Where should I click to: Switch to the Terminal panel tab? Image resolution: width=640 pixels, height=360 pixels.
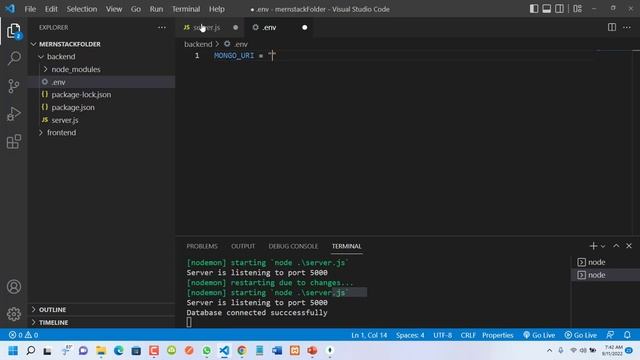tap(347, 246)
